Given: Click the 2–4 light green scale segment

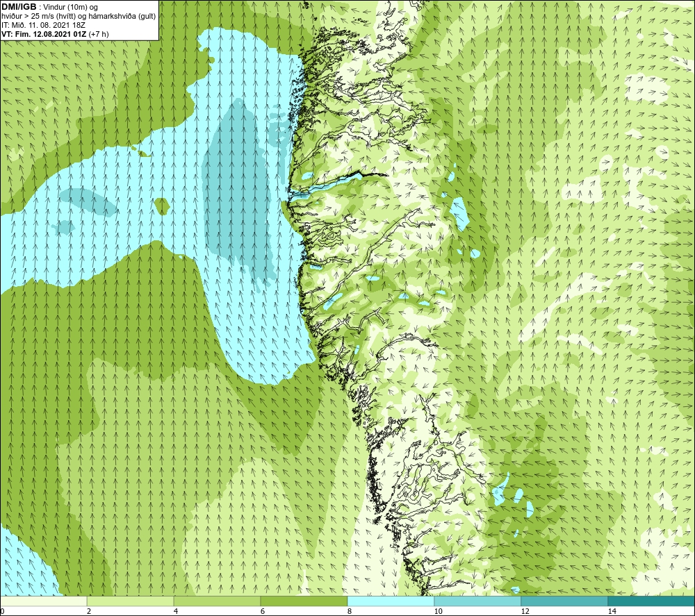Looking at the screenshot, I should coord(131,601).
